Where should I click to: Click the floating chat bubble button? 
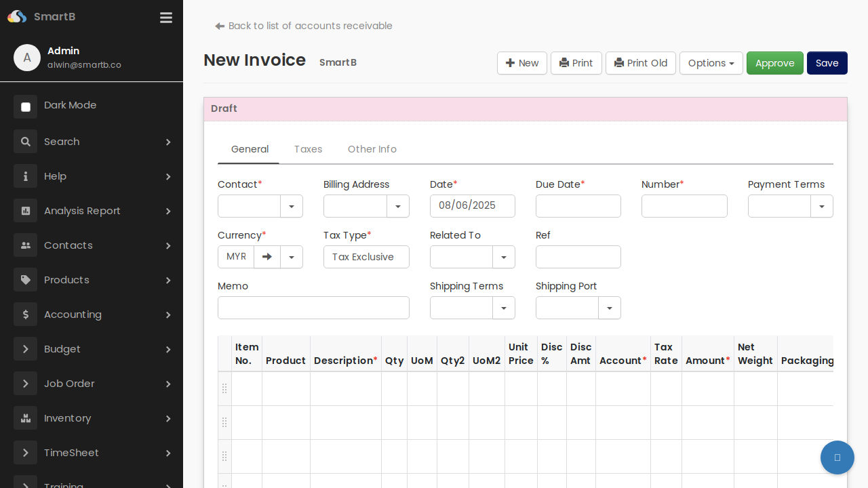pos(837,457)
